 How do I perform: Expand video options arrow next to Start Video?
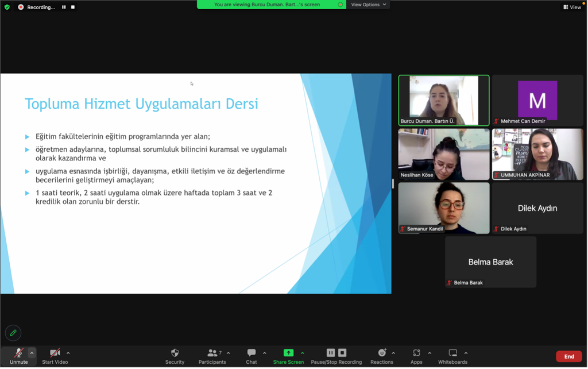click(68, 353)
